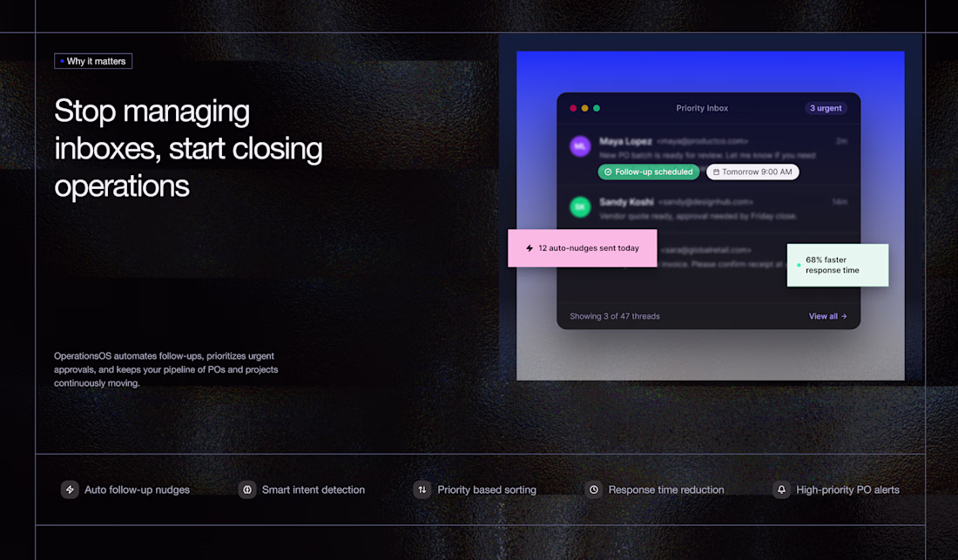This screenshot has height=560, width=958.
Task: Click the calendar icon in Tomorrow 9:00 AM chip
Action: [716, 172]
